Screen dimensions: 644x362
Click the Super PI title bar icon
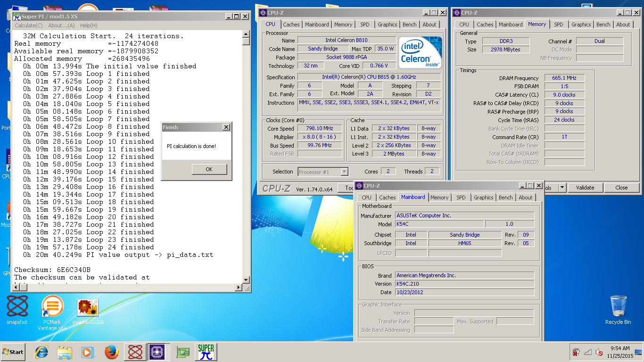click(17, 16)
